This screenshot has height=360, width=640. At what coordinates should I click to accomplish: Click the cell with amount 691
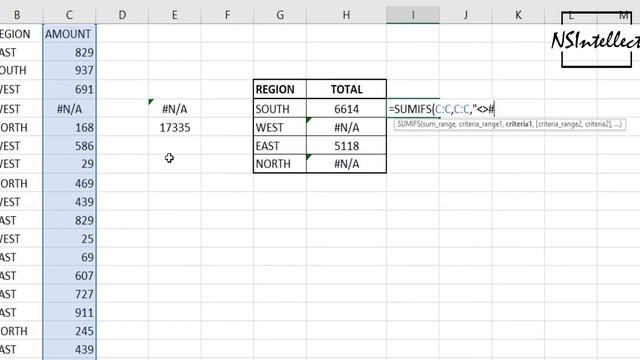tap(69, 89)
